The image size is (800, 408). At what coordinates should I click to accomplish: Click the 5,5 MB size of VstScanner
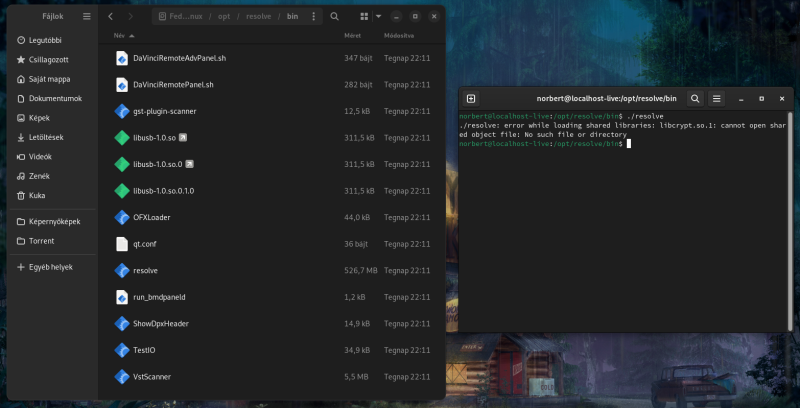click(356, 377)
